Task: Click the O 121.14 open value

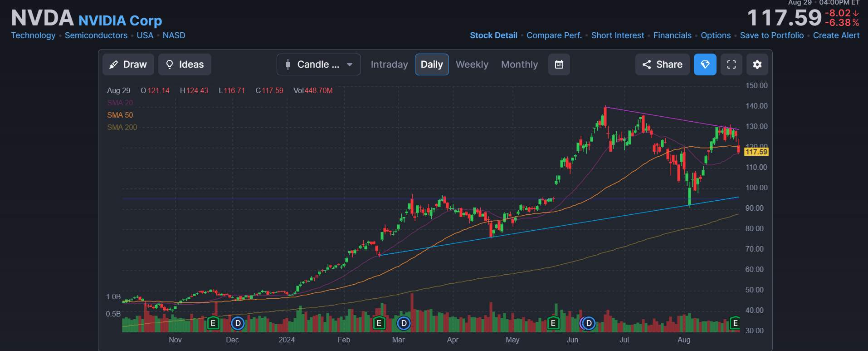Action: (155, 90)
